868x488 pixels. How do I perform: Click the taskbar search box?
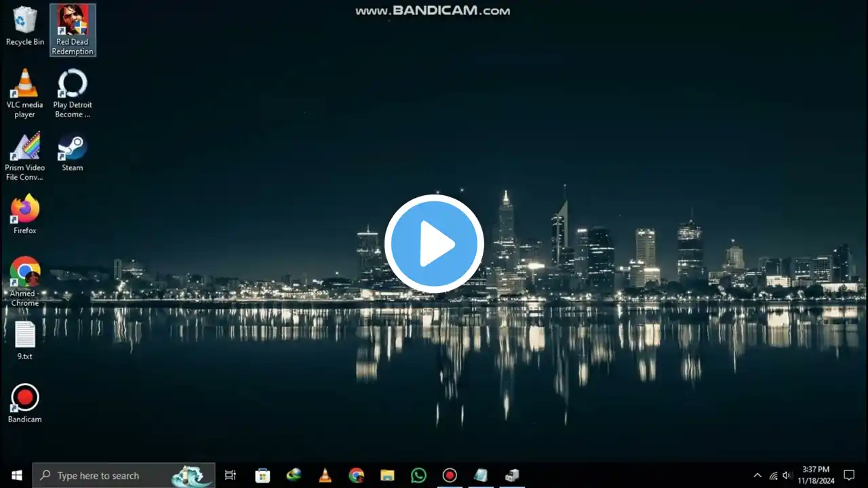(x=124, y=475)
